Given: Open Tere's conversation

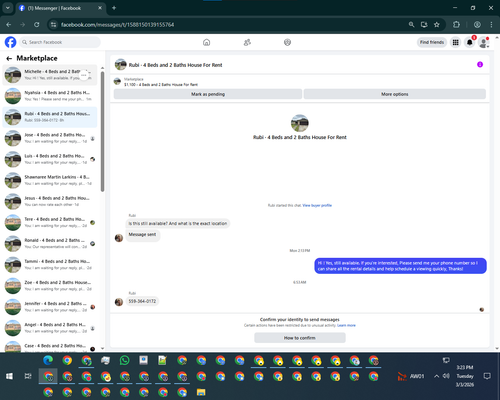Looking at the screenshot, I should point(50,222).
